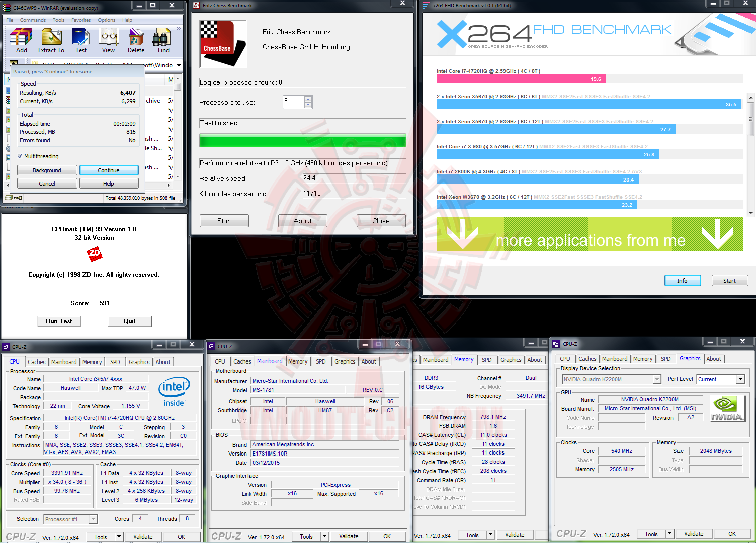Click the x264 results vertical scrollbar
This screenshot has width=756, height=543.
751,154
